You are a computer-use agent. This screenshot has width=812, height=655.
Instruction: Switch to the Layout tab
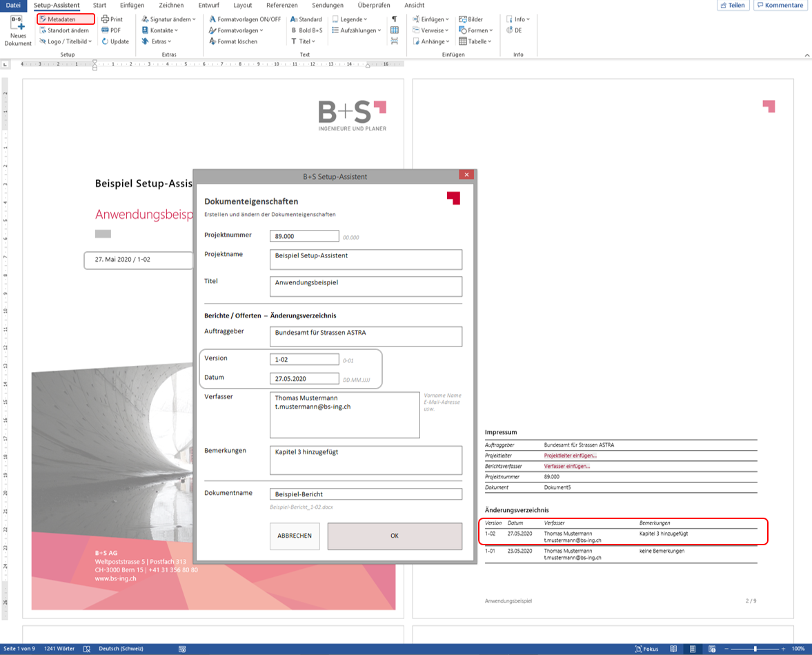coord(242,6)
